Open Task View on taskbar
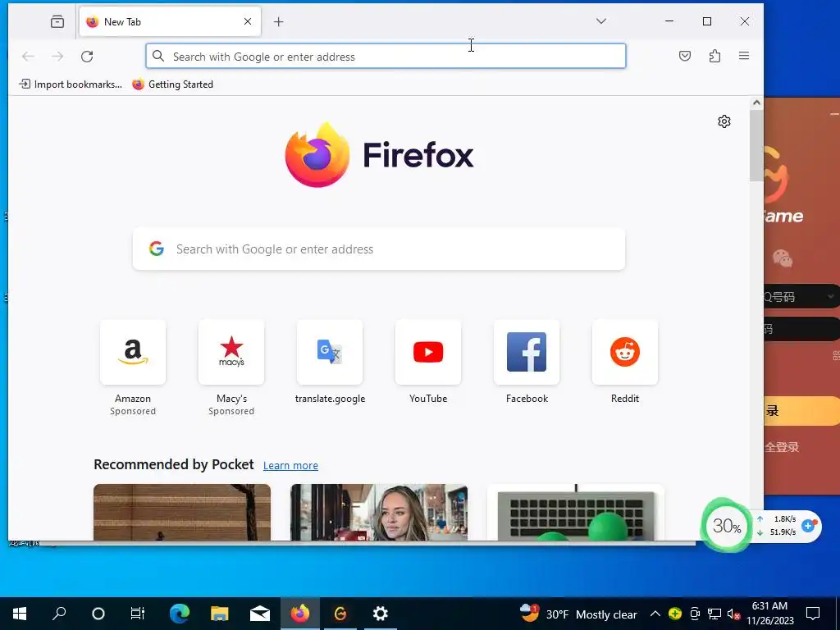The height and width of the screenshot is (630, 840). (x=138, y=614)
